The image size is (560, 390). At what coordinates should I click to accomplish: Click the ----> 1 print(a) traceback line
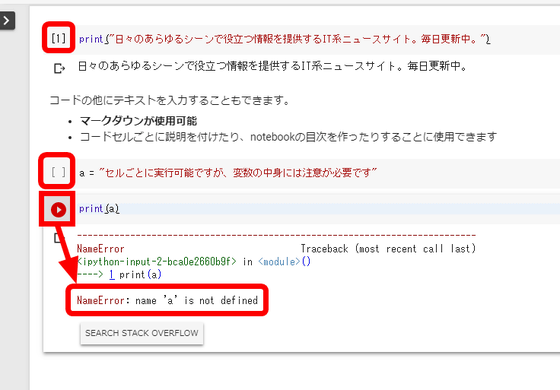(119, 274)
